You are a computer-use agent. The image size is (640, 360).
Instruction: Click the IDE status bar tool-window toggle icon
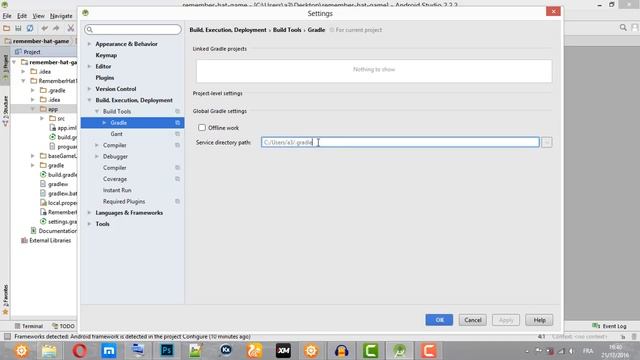pyautogui.click(x=7, y=336)
